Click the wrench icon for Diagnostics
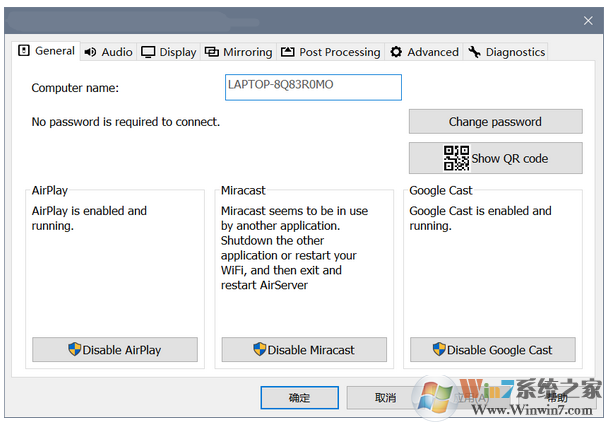The width and height of the screenshot is (609, 424). coord(474,52)
